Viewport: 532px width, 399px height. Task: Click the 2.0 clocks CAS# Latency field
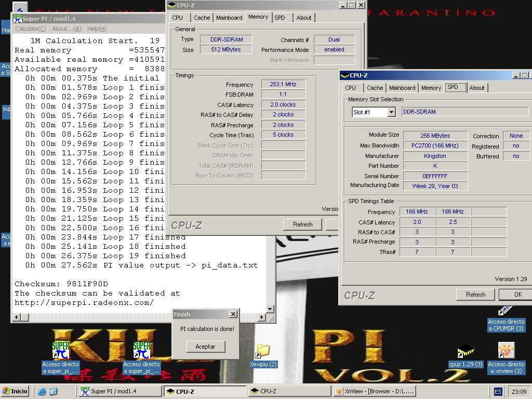[283, 104]
